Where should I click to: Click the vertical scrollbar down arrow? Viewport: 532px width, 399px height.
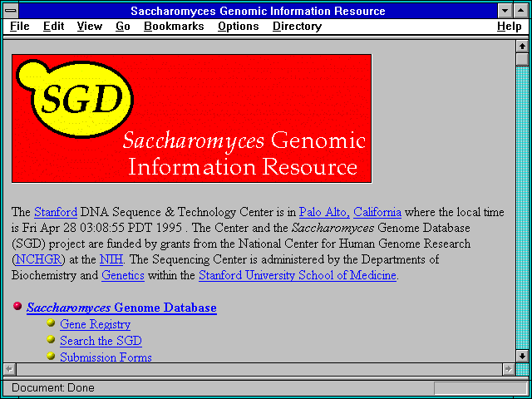pyautogui.click(x=522, y=356)
